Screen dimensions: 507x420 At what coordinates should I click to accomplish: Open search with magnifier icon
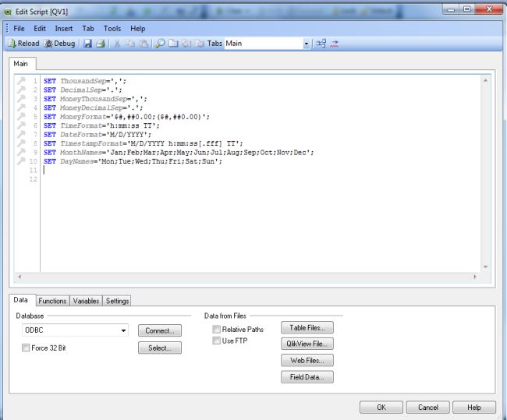click(160, 44)
